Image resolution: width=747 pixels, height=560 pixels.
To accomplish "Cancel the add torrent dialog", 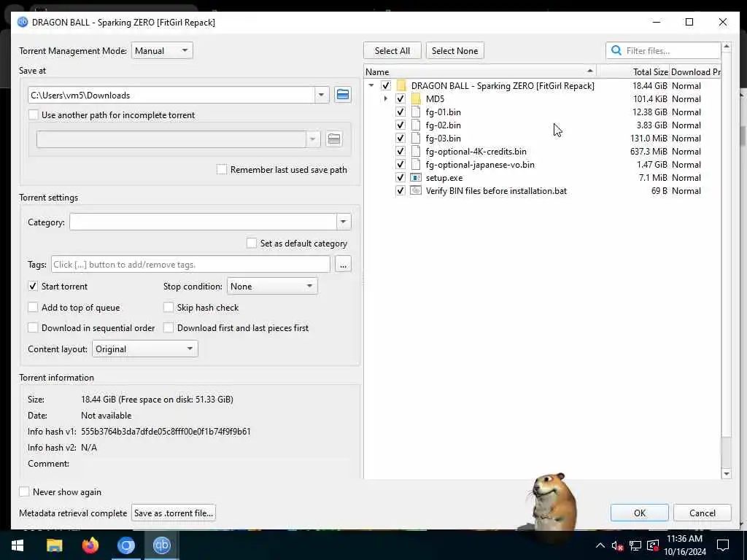I will click(703, 513).
